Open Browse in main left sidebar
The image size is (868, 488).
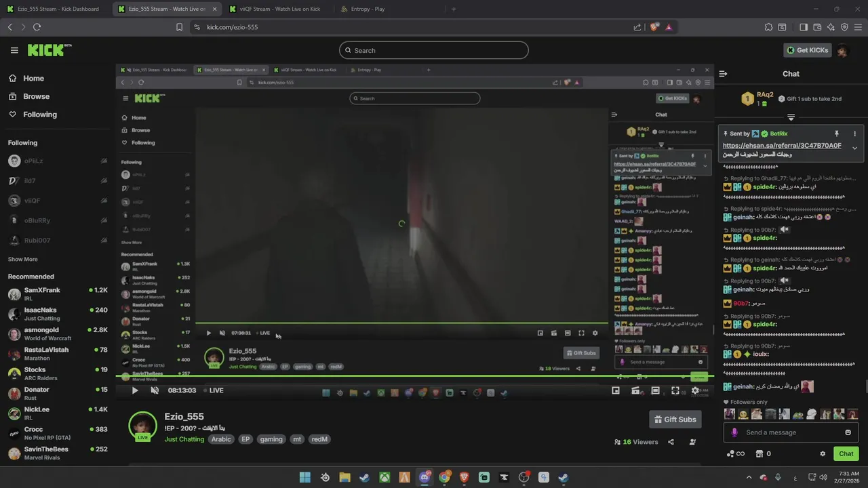pyautogui.click(x=30, y=96)
